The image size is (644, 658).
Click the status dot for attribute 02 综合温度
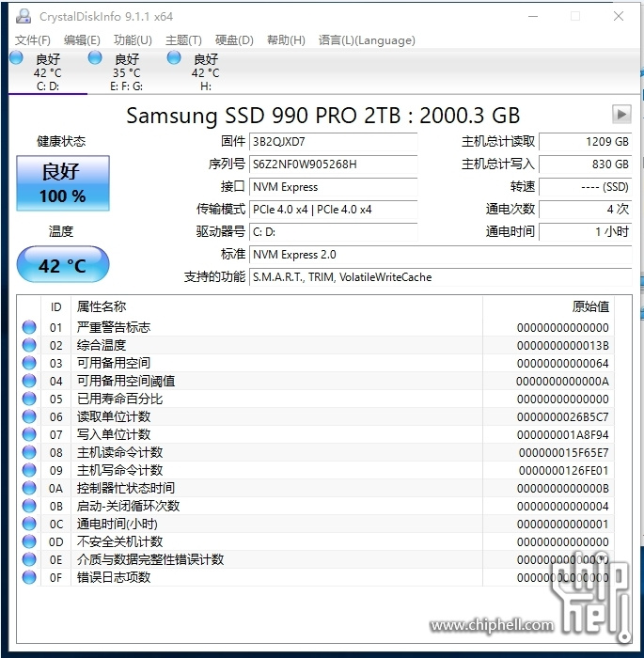[29, 345]
